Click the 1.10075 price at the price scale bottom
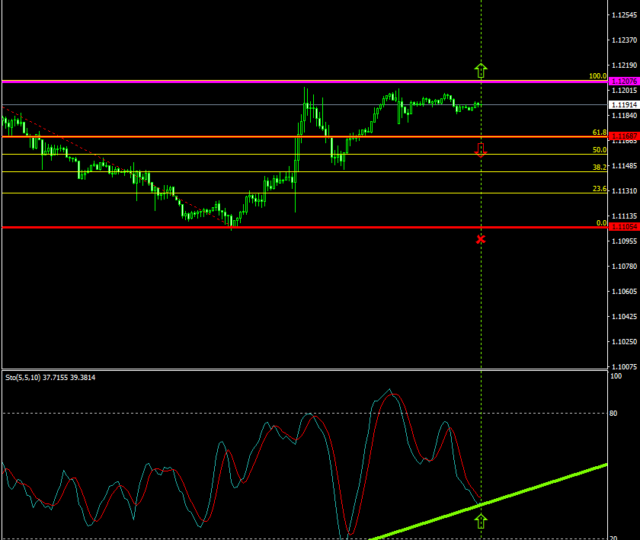This screenshot has height=540, width=640. 623,367
